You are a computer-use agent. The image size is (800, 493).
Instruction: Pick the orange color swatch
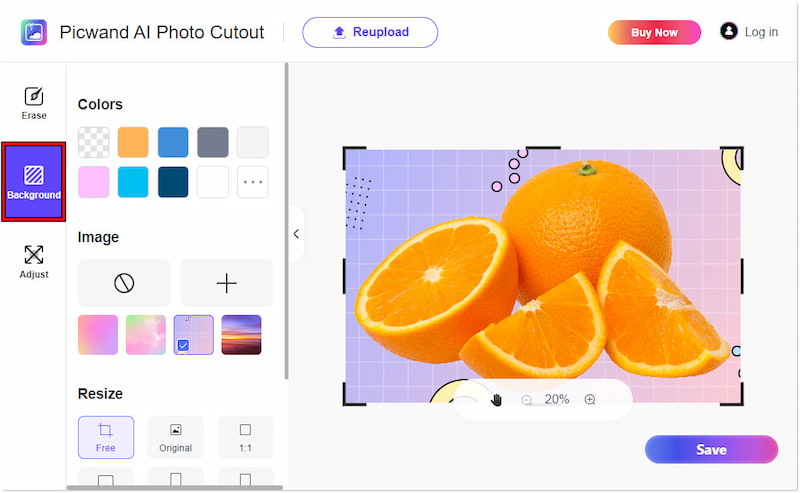tap(133, 142)
